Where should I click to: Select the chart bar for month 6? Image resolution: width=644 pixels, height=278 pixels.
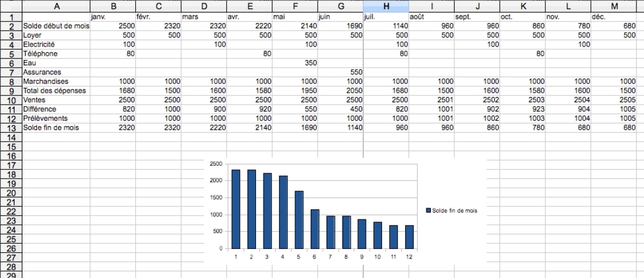tap(315, 229)
